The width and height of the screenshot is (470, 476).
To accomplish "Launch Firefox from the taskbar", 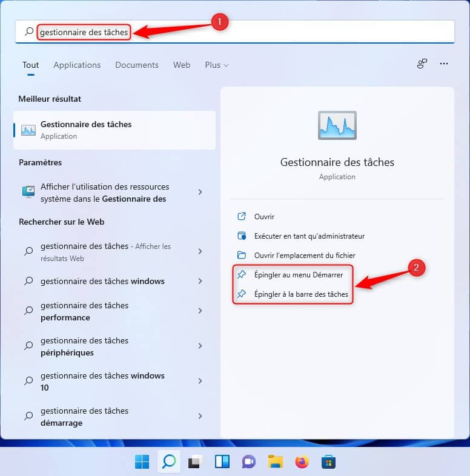I will click(302, 461).
